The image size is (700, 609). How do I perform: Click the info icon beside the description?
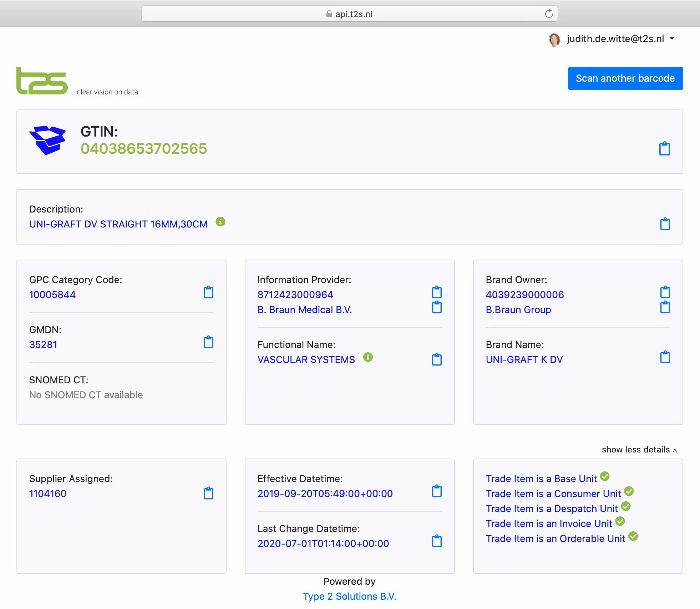pos(220,222)
